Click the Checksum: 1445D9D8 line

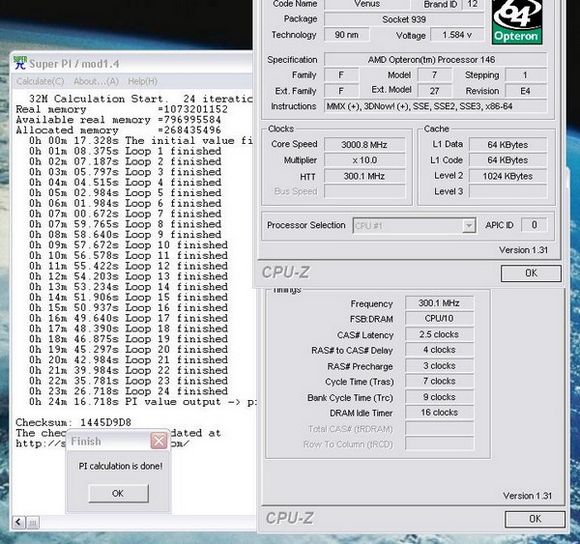tap(73, 422)
